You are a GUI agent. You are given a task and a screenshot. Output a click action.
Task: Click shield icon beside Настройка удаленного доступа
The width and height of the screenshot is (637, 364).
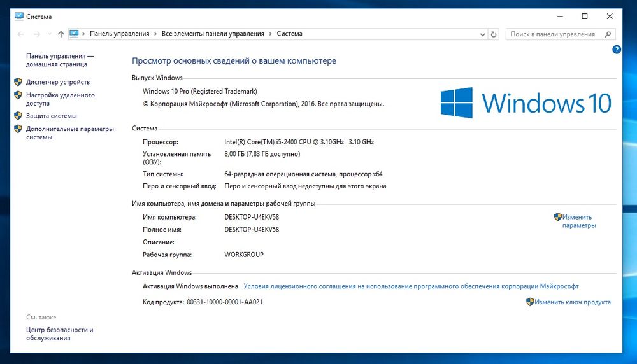tap(18, 95)
